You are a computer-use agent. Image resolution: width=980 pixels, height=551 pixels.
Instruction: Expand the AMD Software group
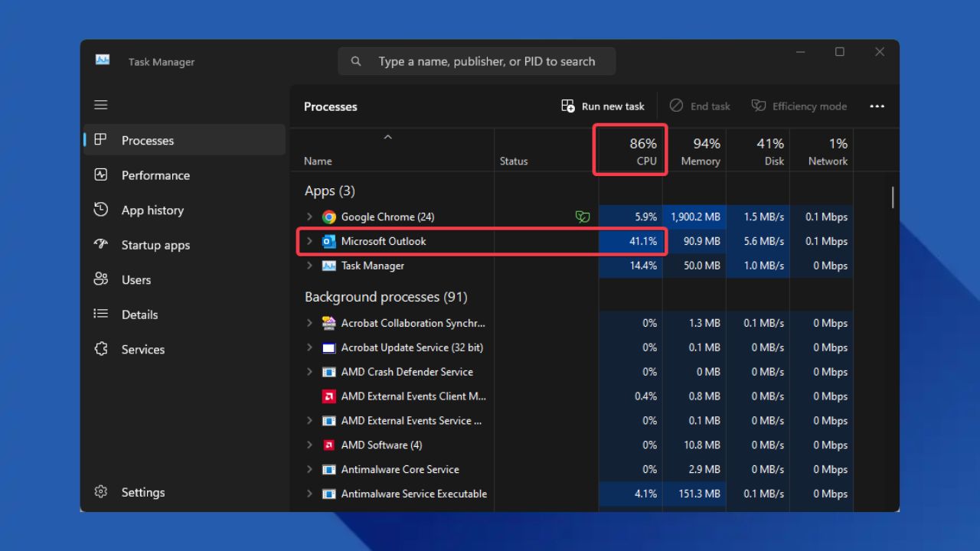click(309, 445)
